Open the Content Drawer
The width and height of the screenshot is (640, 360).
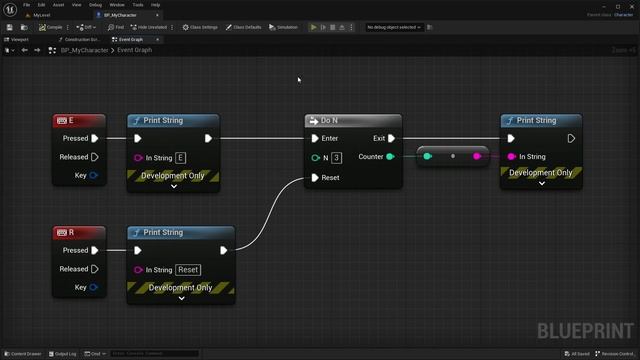pyautogui.click(x=23, y=354)
